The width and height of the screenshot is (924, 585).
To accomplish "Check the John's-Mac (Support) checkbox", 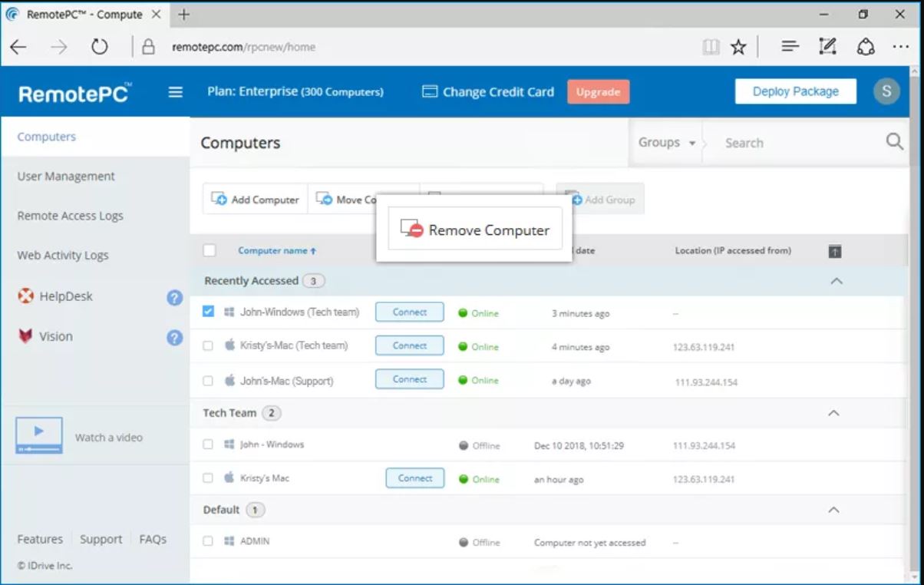I will [208, 380].
